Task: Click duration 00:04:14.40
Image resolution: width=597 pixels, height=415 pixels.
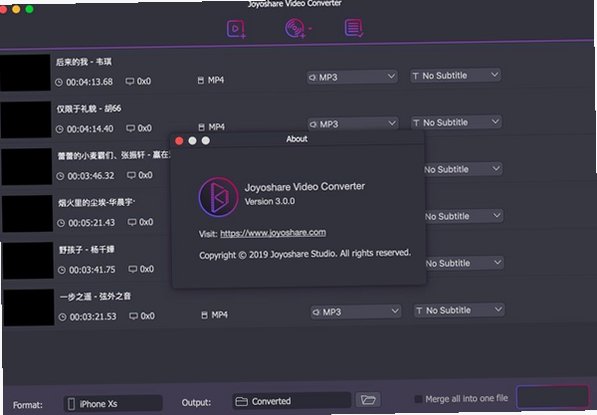Action: [90, 129]
